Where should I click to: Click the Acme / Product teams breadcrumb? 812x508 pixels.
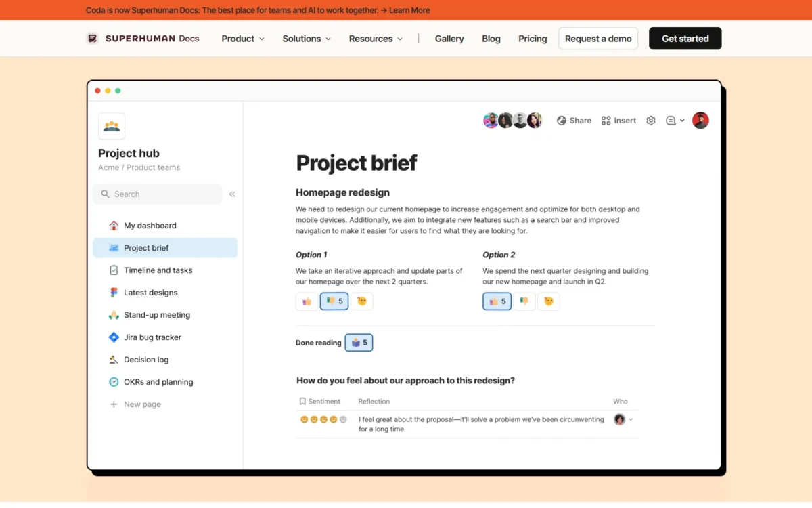(x=139, y=167)
